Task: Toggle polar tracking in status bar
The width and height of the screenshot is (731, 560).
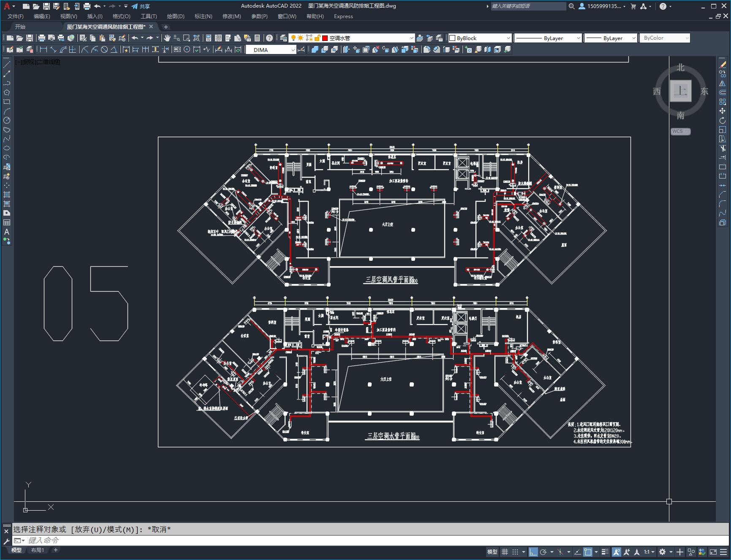Action: pyautogui.click(x=543, y=552)
